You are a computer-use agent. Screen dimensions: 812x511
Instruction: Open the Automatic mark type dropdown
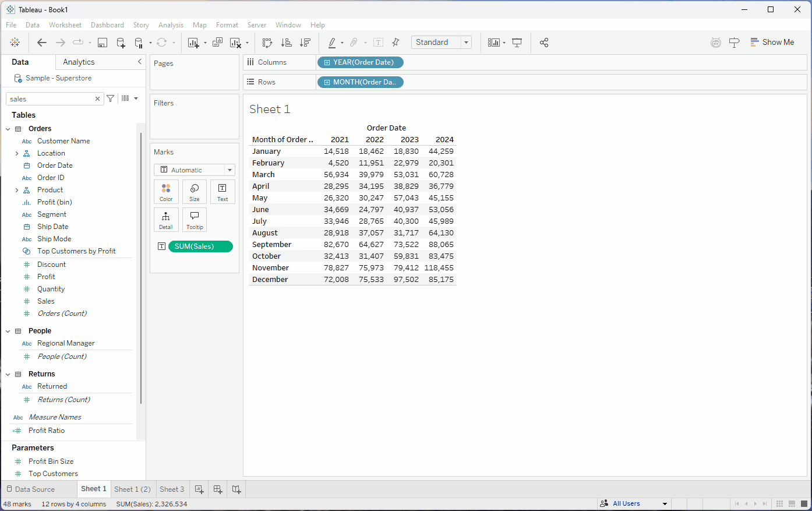tap(195, 170)
